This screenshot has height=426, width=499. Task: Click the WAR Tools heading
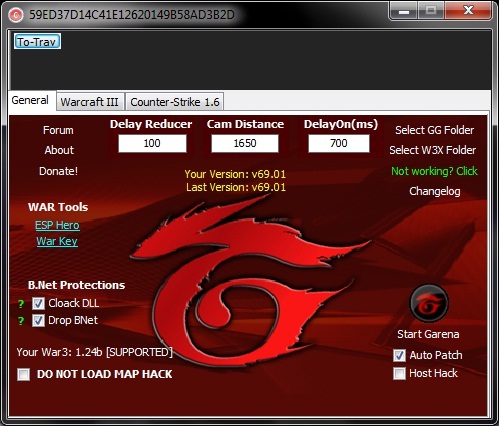coord(58,207)
